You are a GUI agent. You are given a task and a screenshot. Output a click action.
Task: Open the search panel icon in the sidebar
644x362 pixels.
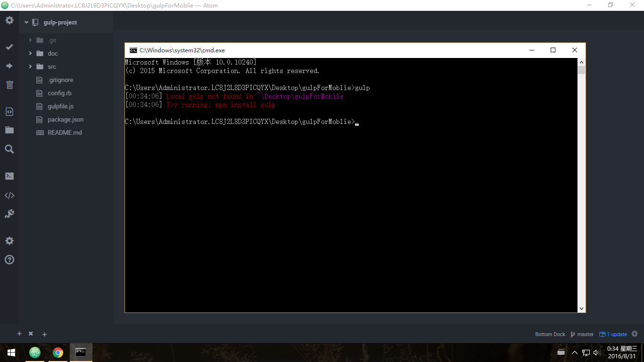[9, 149]
